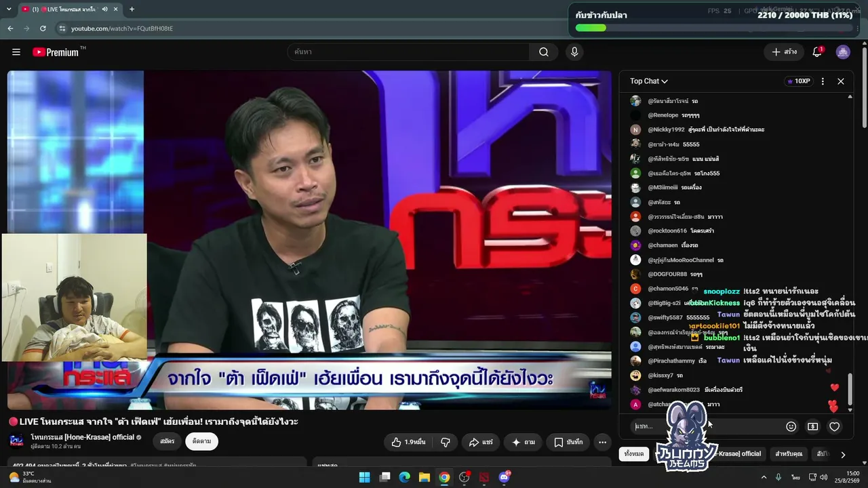The width and height of the screenshot is (868, 488).
Task: Expand the Top Chat dropdown
Action: 649,81
